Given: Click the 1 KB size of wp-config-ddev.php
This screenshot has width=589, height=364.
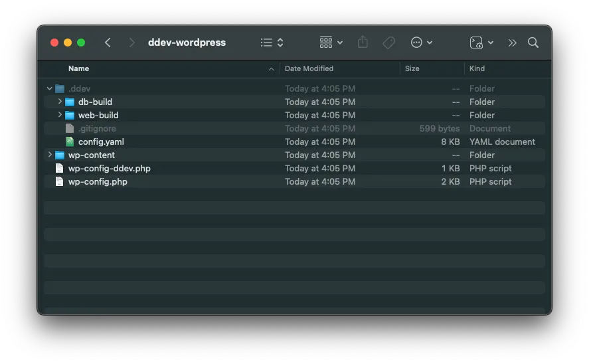Looking at the screenshot, I should (x=450, y=168).
